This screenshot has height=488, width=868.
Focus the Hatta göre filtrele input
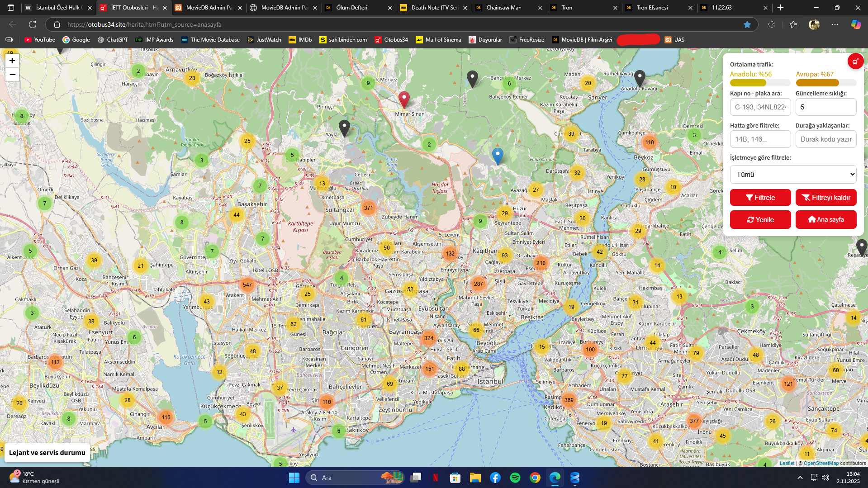760,139
